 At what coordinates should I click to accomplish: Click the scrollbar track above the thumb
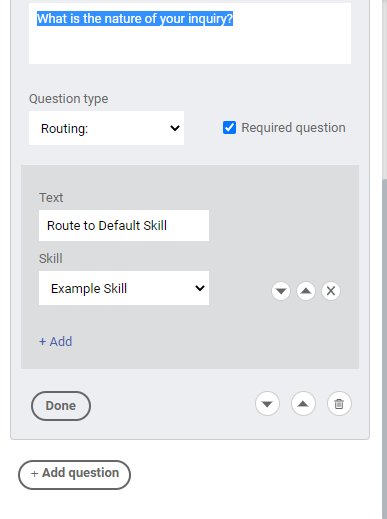385,90
